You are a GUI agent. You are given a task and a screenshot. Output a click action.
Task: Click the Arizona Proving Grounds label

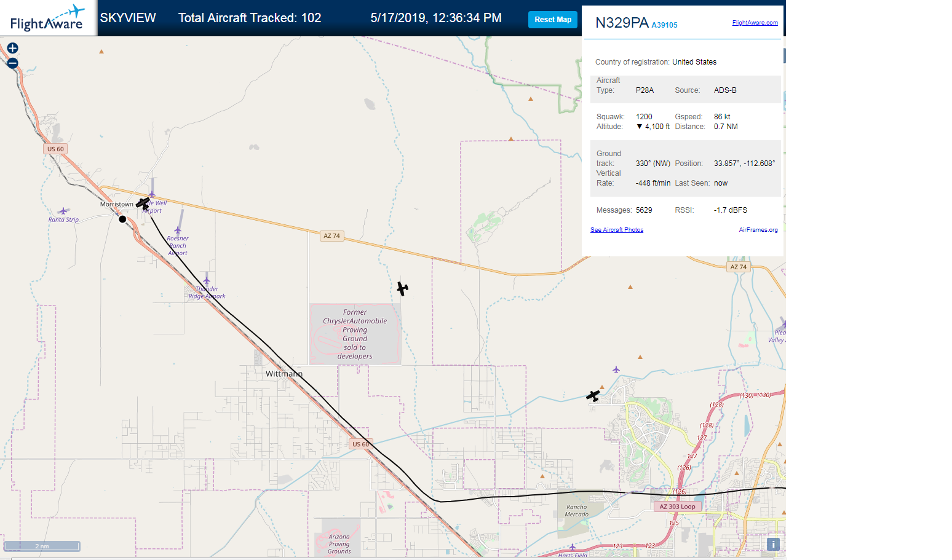coord(339,544)
